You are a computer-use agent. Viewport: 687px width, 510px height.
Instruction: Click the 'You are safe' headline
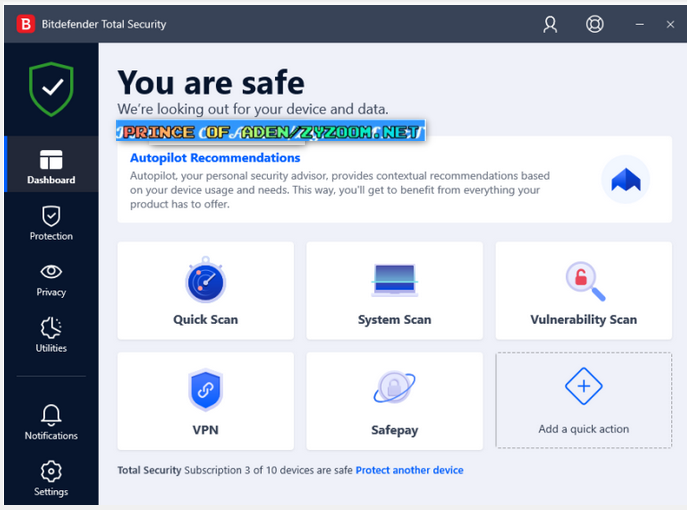click(x=211, y=82)
